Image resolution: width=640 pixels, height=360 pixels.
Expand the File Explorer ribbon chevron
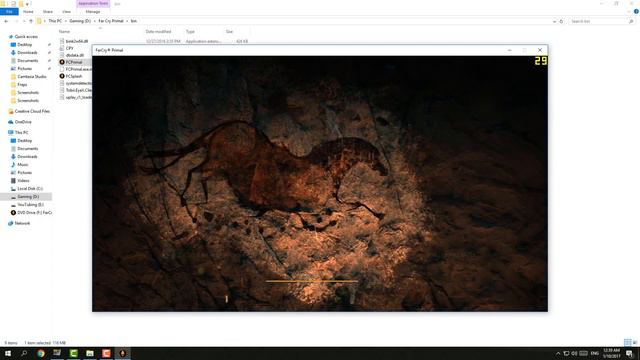click(629, 12)
